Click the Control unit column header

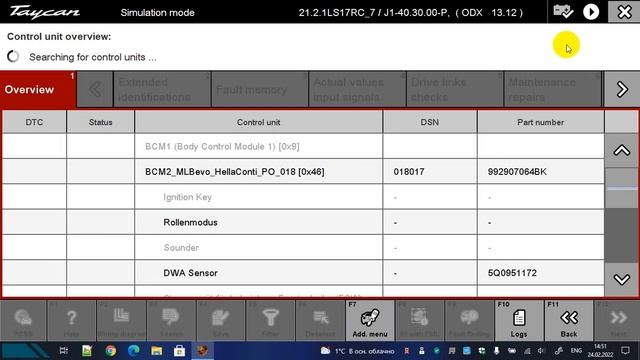258,122
